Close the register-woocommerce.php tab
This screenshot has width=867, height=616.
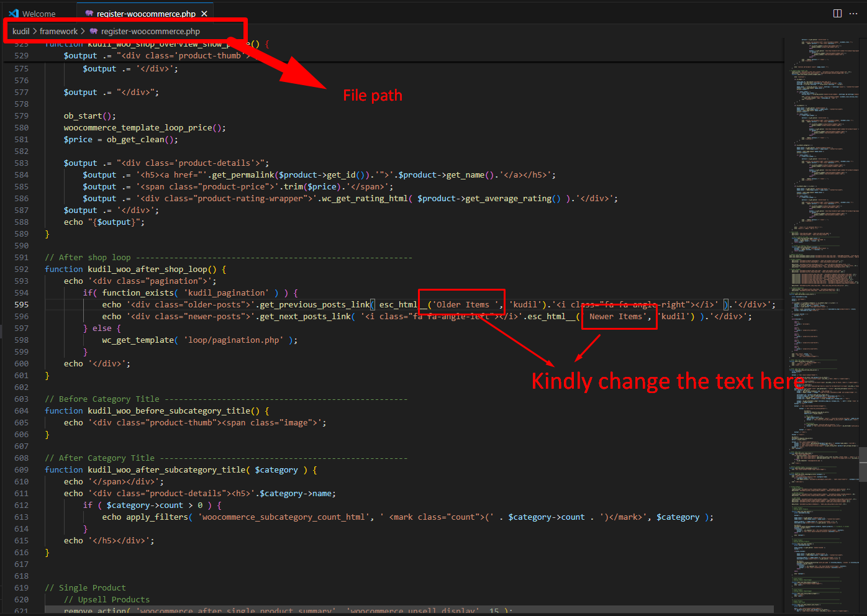click(x=204, y=13)
